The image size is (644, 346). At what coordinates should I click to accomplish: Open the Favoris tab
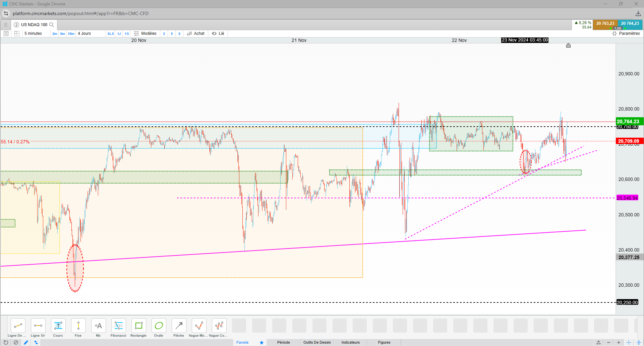[242, 342]
